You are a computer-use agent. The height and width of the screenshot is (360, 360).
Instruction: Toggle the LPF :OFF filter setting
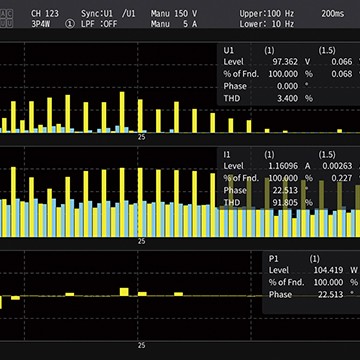click(x=99, y=24)
